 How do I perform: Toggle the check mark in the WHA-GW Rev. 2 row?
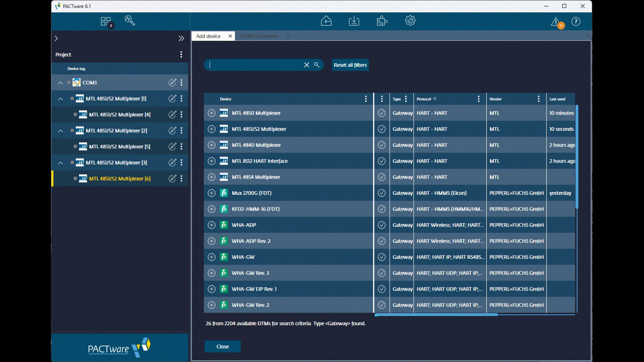coord(382,305)
